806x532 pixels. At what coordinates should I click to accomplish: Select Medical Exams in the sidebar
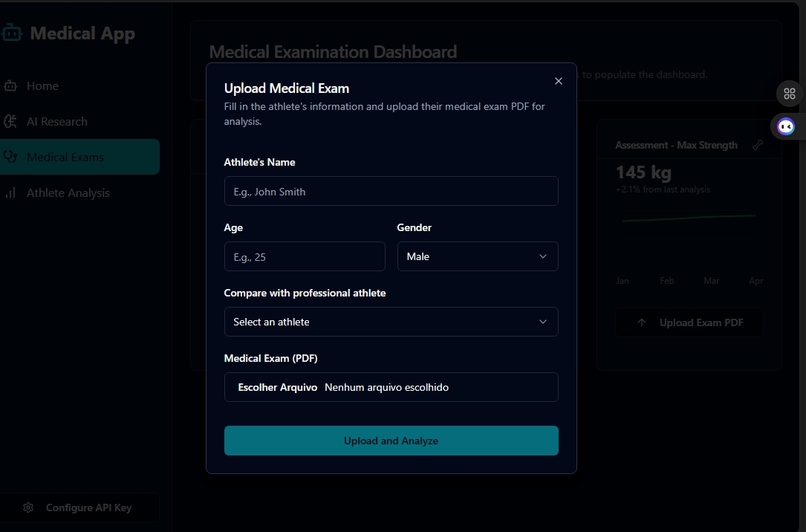pos(80,157)
